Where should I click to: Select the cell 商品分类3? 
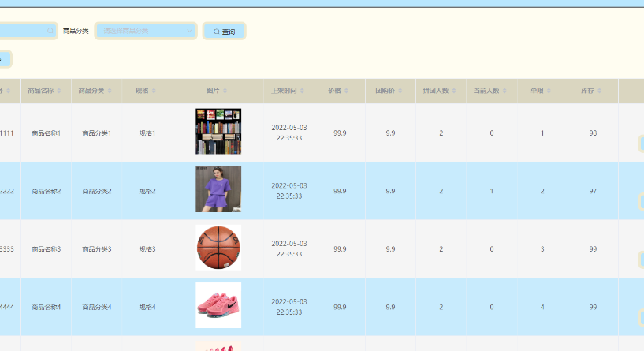click(96, 249)
